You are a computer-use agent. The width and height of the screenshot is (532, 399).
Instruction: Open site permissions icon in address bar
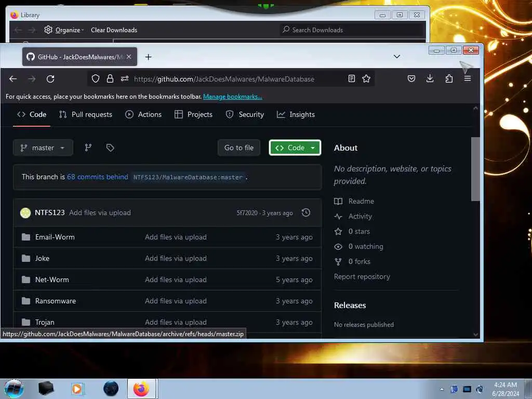[x=125, y=79]
